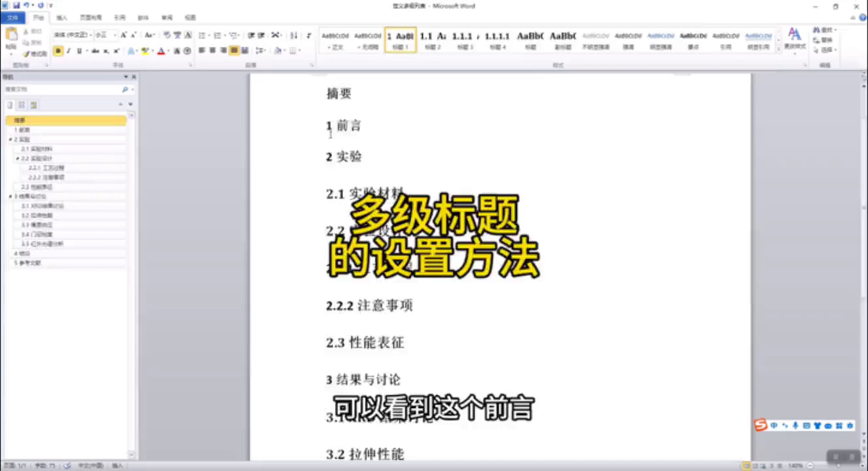Click the Numbering list icon
This screenshot has height=471, width=868.
[x=218, y=35]
